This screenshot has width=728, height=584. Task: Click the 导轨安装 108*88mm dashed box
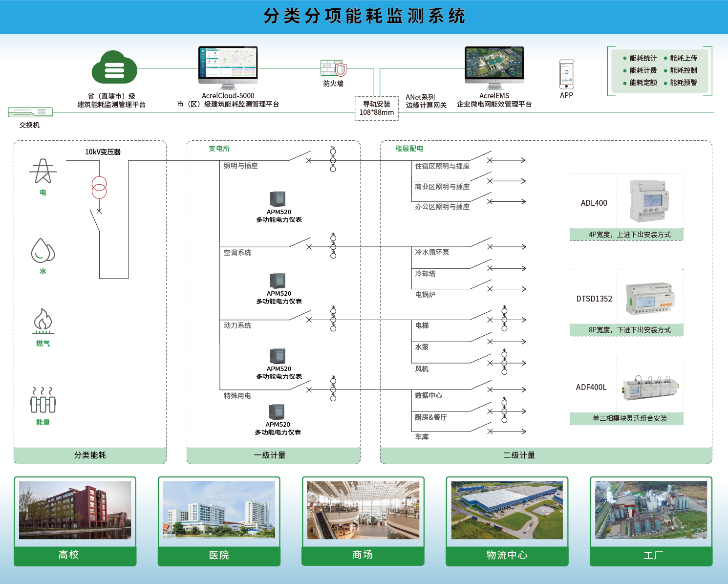tap(377, 108)
